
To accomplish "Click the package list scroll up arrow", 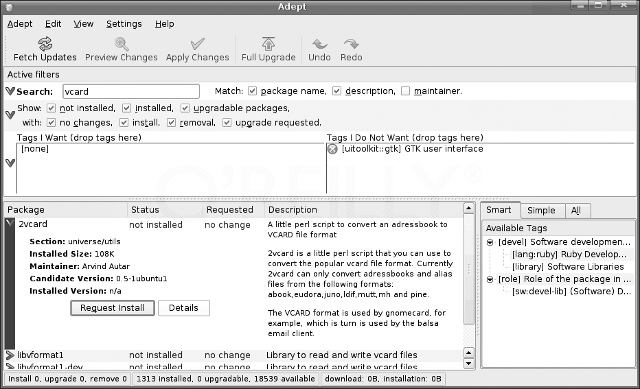I will (469, 208).
